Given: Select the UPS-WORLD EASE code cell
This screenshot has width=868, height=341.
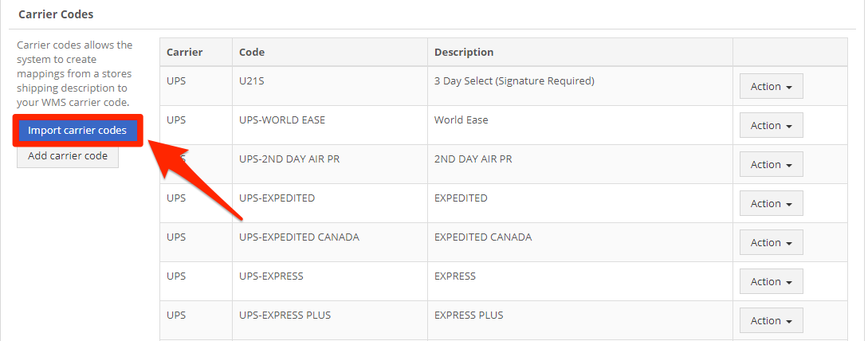Looking at the screenshot, I should 330,126.
